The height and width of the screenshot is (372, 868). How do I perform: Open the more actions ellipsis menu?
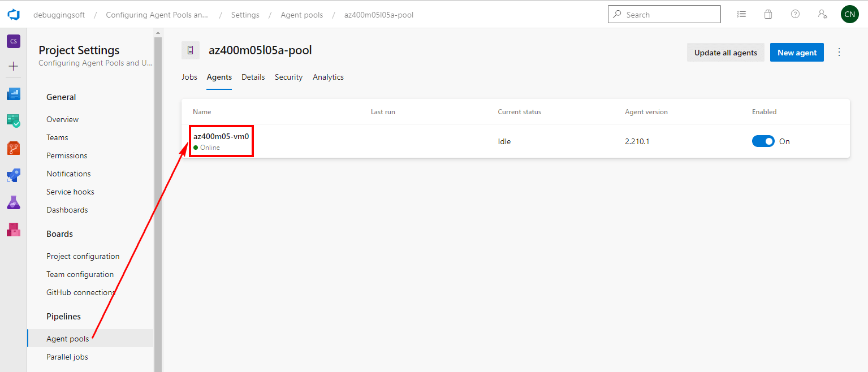point(839,51)
